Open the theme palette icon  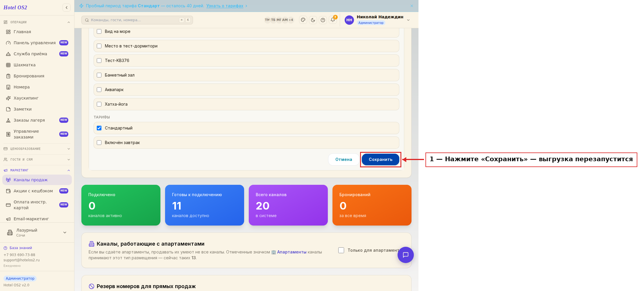click(x=303, y=20)
